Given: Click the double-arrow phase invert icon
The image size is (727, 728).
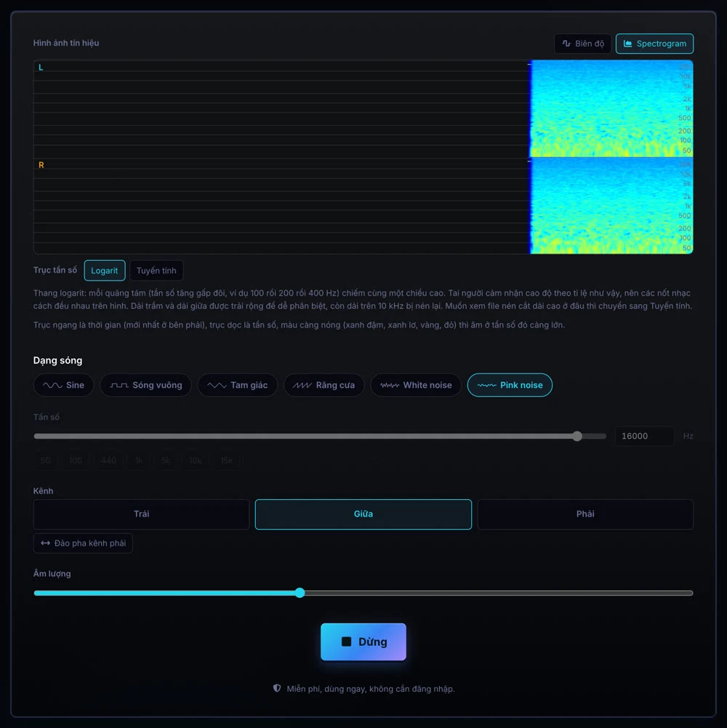Looking at the screenshot, I should click(45, 543).
